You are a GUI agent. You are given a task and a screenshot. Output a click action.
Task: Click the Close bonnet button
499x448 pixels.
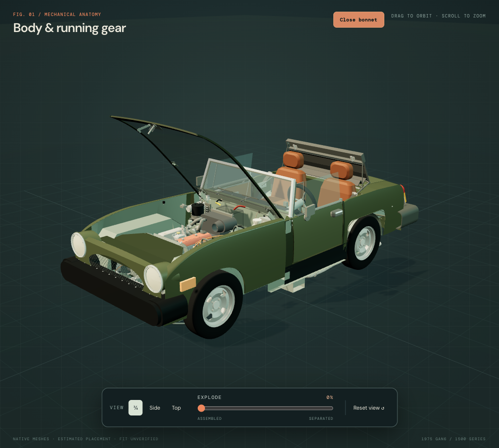coord(359,20)
